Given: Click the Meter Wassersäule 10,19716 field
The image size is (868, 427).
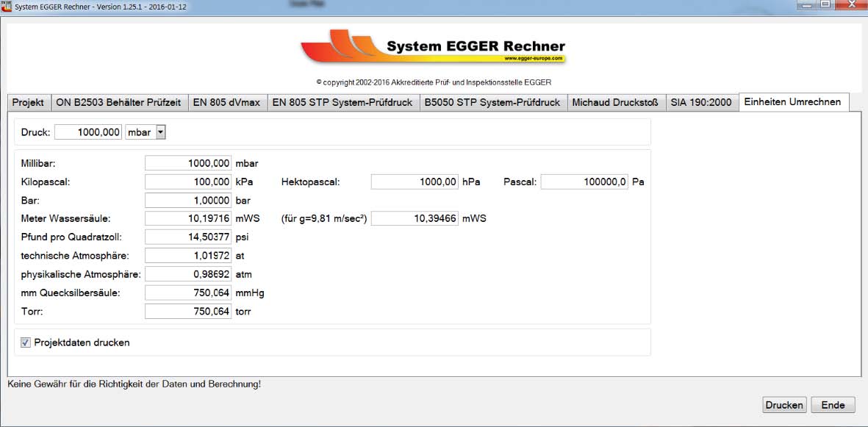Looking at the screenshot, I should (188, 218).
